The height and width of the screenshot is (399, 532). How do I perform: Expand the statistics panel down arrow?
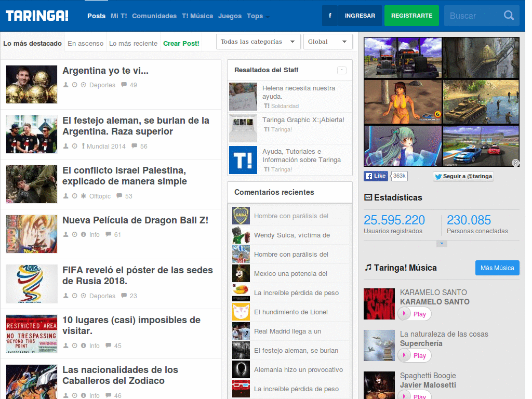(x=442, y=244)
